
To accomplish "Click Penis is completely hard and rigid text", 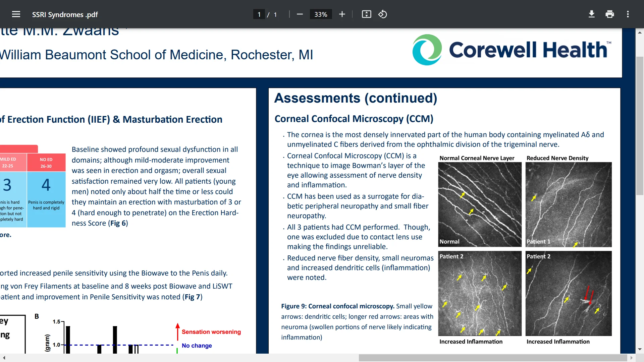I will point(46,205).
